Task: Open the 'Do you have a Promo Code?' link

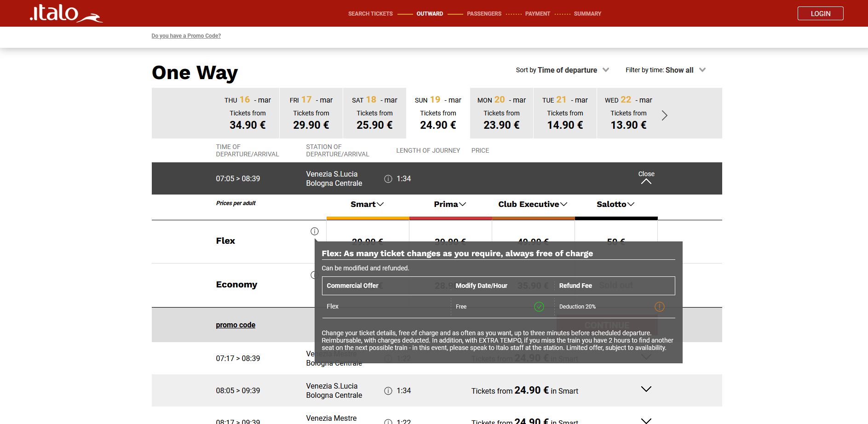Action: click(x=186, y=36)
